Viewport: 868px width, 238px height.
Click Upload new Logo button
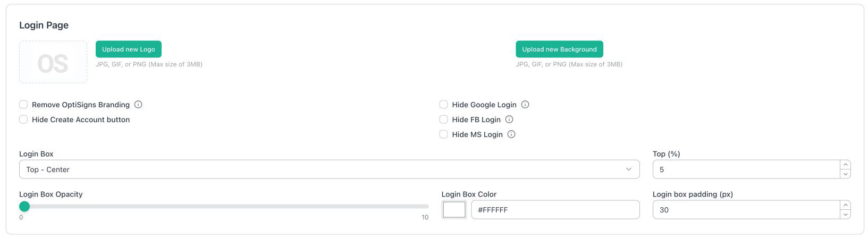pos(129,49)
